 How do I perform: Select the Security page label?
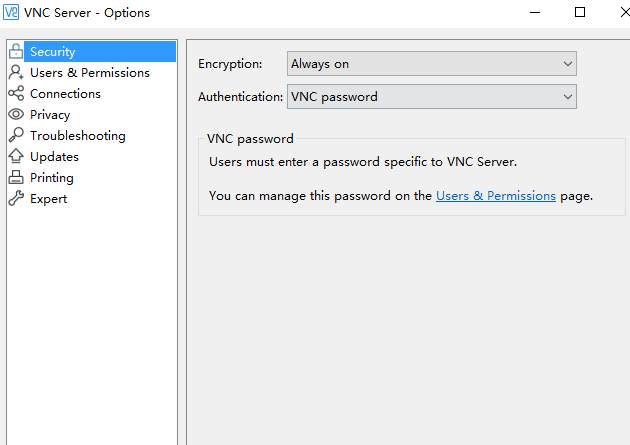pyautogui.click(x=52, y=51)
